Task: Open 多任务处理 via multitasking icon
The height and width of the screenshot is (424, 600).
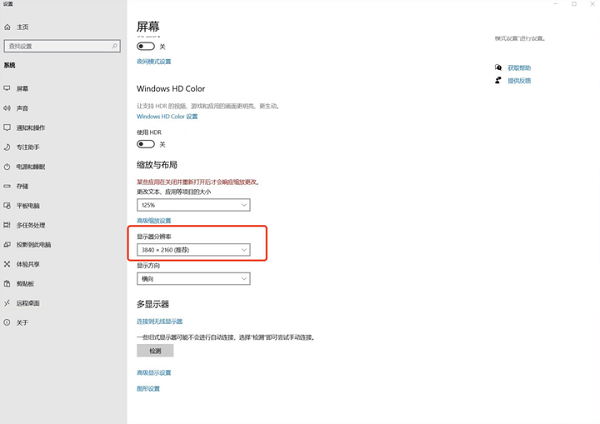Action: click(x=7, y=225)
